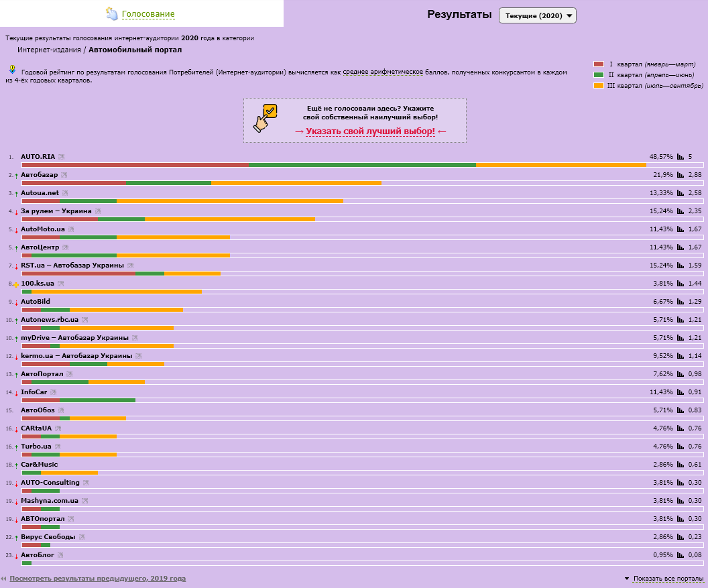Open the Текущие (2020) results dropdown
This screenshot has height=588, width=708.
pos(537,15)
